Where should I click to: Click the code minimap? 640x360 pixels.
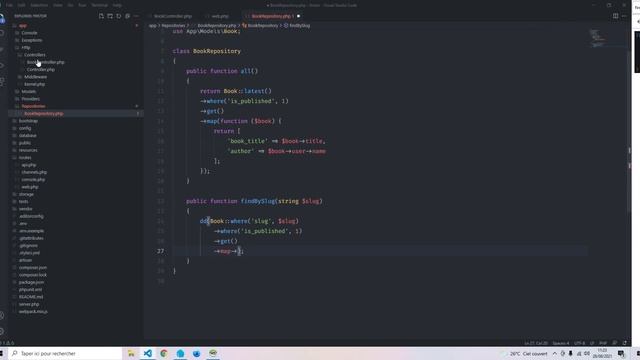point(597,38)
